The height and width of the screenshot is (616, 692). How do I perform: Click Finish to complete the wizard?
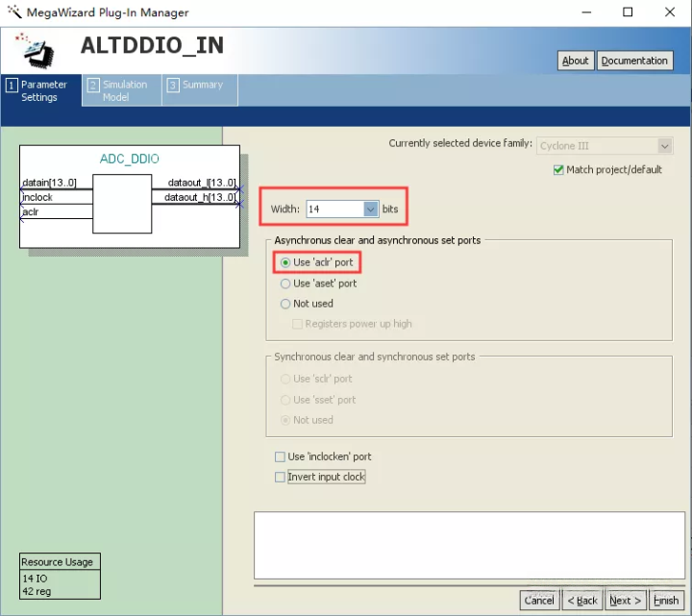click(666, 601)
